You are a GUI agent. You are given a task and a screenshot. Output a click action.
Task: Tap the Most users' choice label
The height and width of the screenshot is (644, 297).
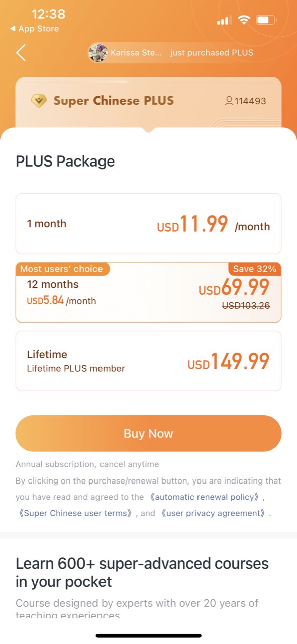point(62,269)
